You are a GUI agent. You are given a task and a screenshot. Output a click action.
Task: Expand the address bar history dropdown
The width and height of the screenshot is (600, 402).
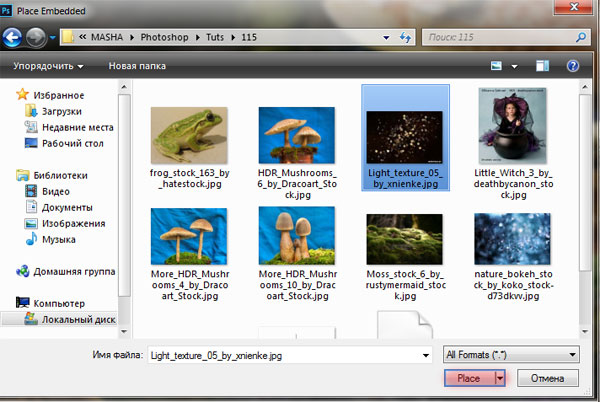point(386,37)
